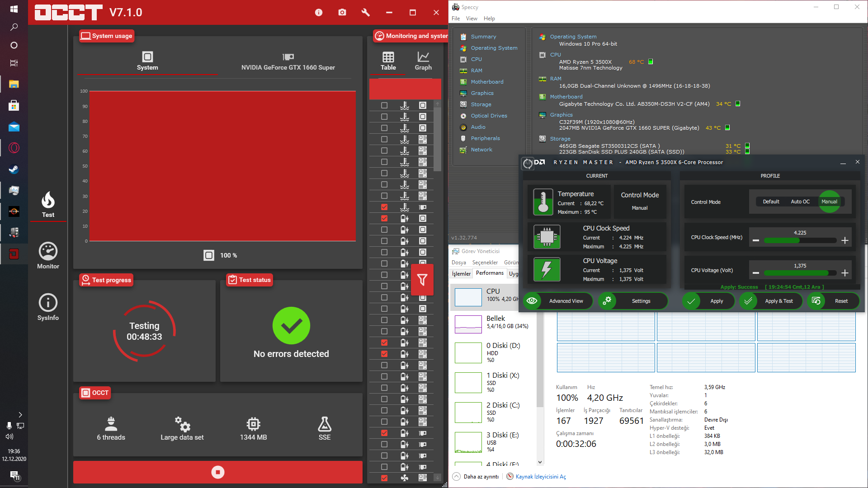The height and width of the screenshot is (488, 868).
Task: Open taskbar search
Action: point(14,27)
